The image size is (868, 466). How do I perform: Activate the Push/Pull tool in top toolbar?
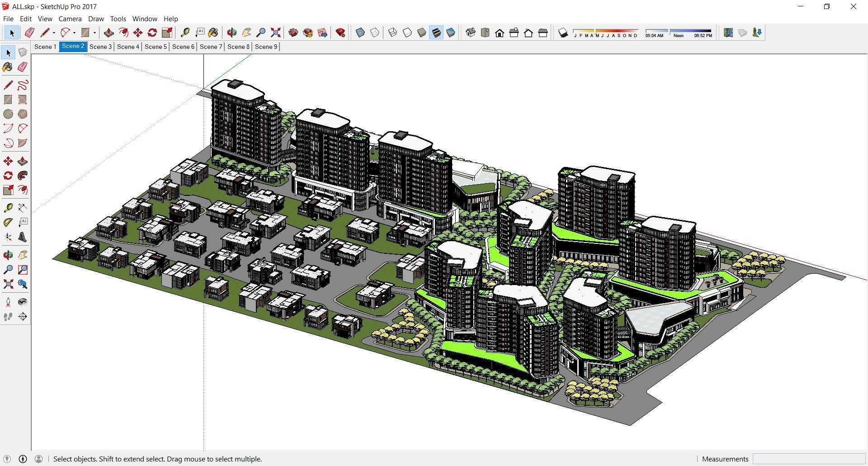(x=109, y=33)
